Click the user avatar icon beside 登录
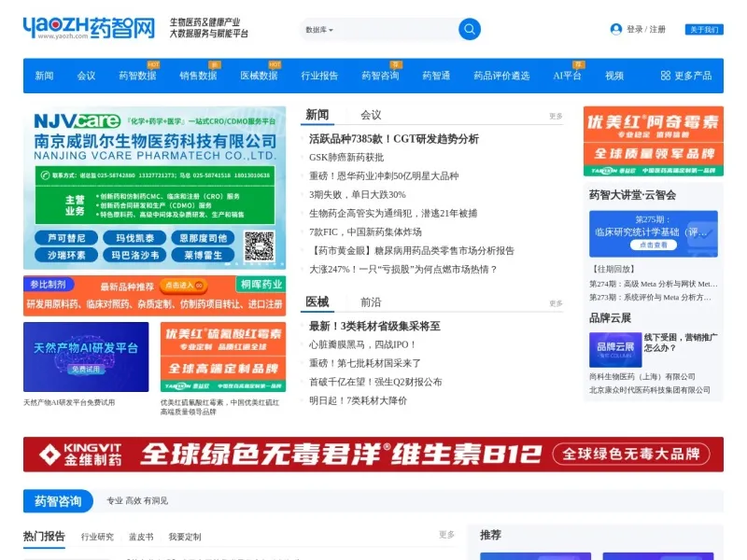This screenshot has width=747, height=560. tap(615, 30)
